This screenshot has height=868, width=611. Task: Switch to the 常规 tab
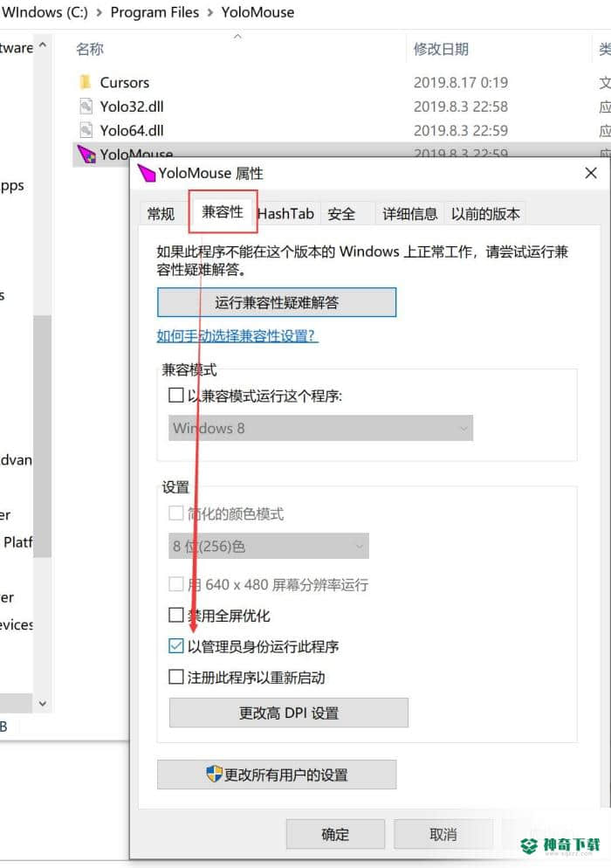tap(161, 214)
